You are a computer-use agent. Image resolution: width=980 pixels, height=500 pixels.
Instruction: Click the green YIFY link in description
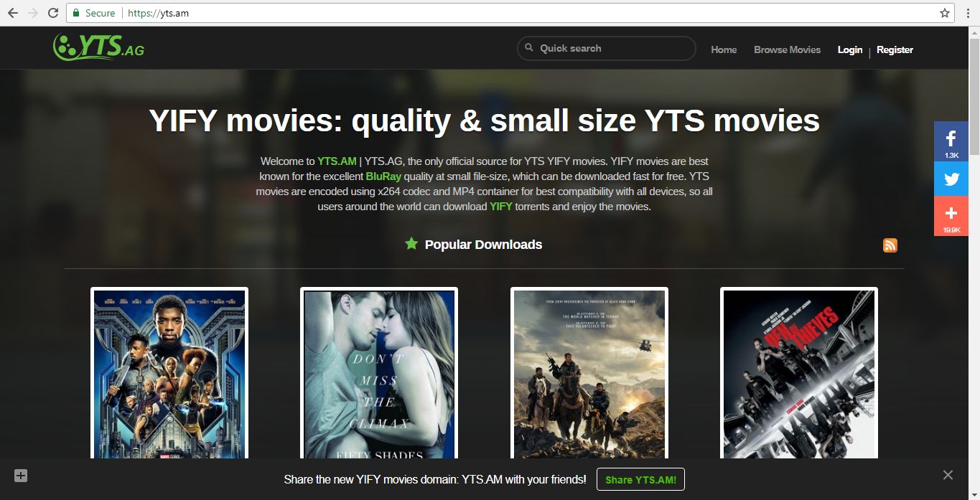pyautogui.click(x=501, y=207)
